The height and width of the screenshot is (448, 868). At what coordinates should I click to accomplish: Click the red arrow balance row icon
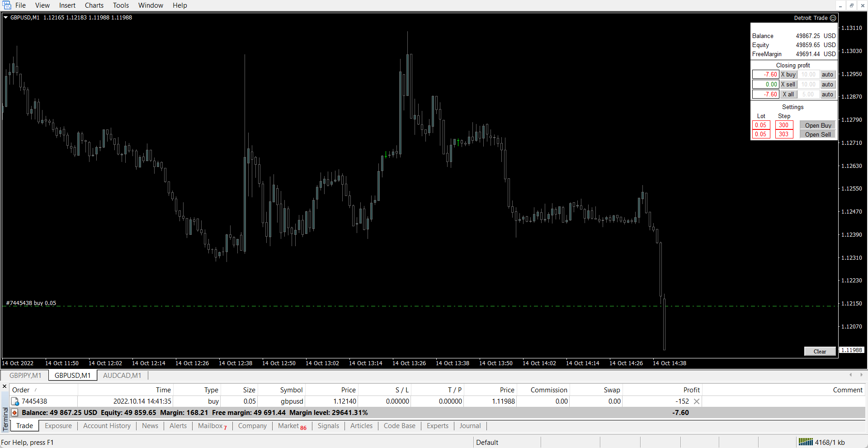tap(14, 413)
